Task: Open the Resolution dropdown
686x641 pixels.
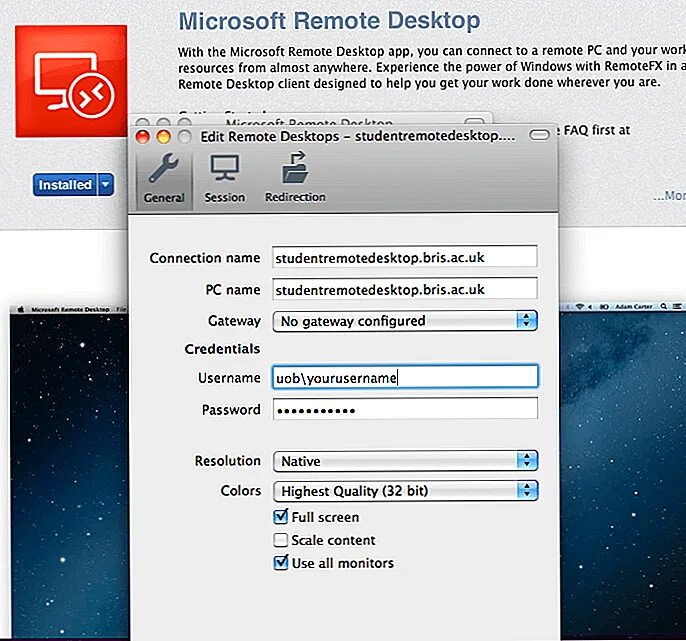Action: point(404,461)
